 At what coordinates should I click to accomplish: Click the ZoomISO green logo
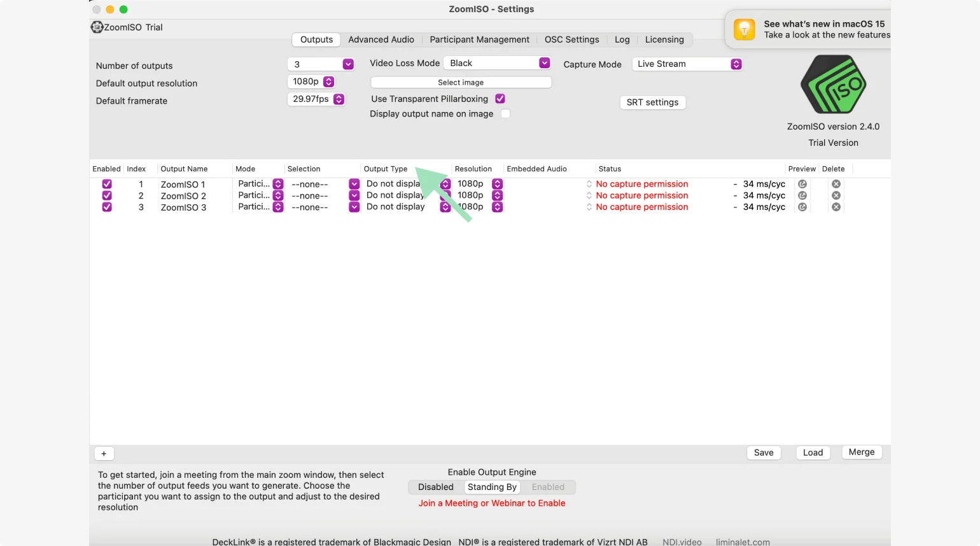point(833,85)
